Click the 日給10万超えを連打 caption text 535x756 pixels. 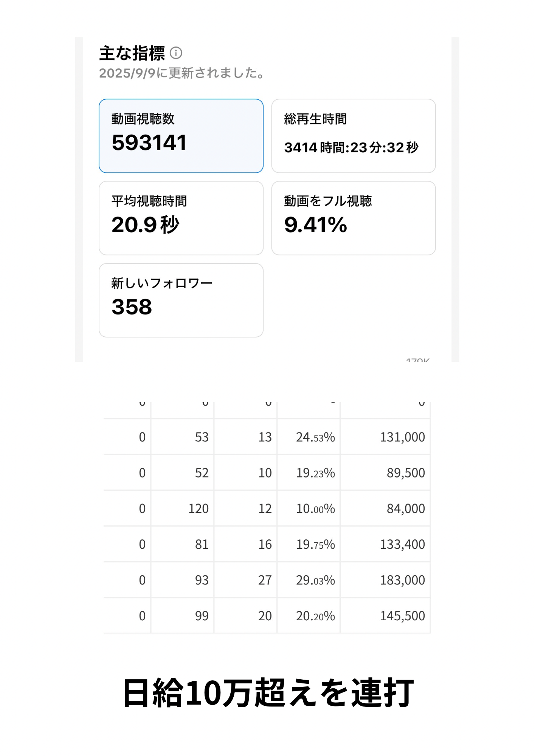pyautogui.click(x=268, y=692)
